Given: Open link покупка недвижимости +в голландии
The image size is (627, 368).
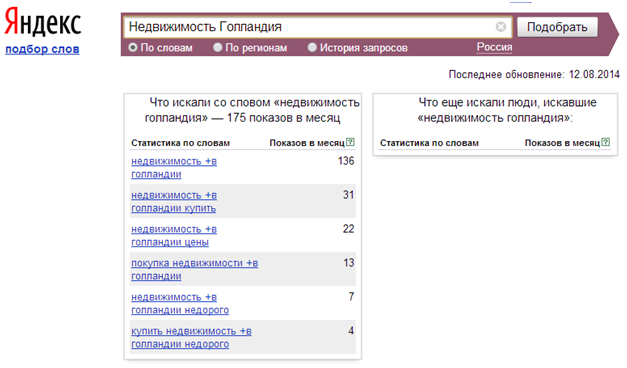Looking at the screenshot, I should coord(194,270).
